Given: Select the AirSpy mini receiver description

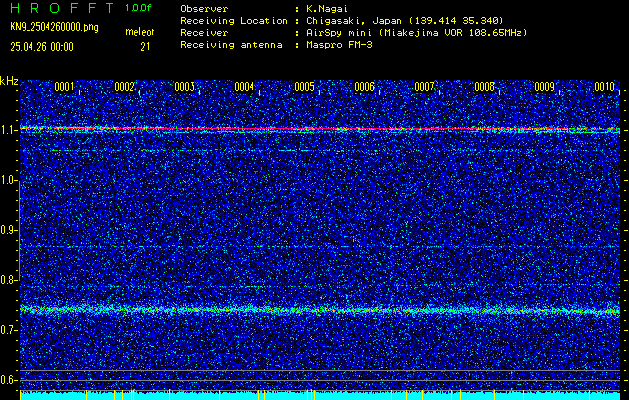Looking at the screenshot, I should pyautogui.click(x=417, y=33).
